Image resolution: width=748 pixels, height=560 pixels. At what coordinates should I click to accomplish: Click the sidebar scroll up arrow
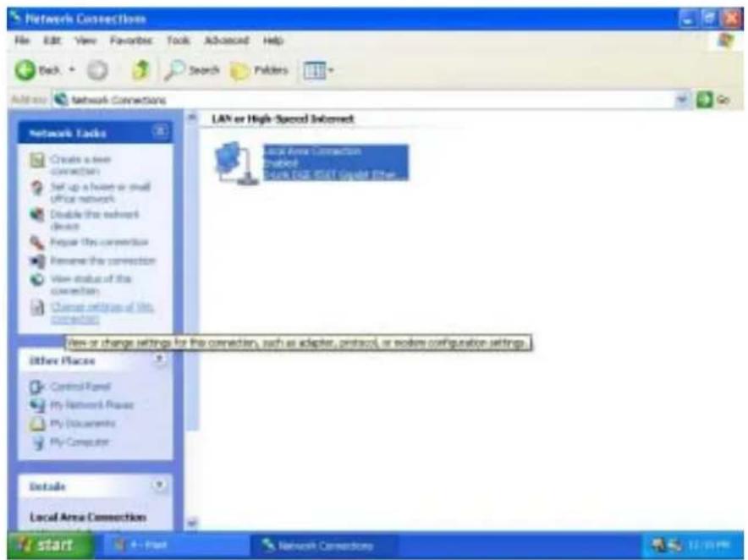point(191,117)
